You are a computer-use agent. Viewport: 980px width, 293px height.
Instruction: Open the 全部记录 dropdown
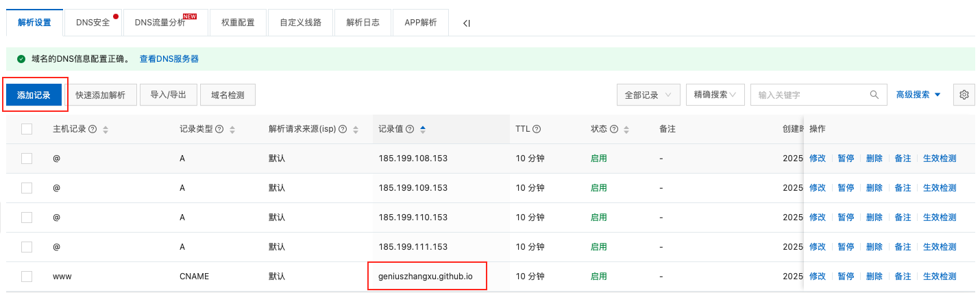pos(648,95)
